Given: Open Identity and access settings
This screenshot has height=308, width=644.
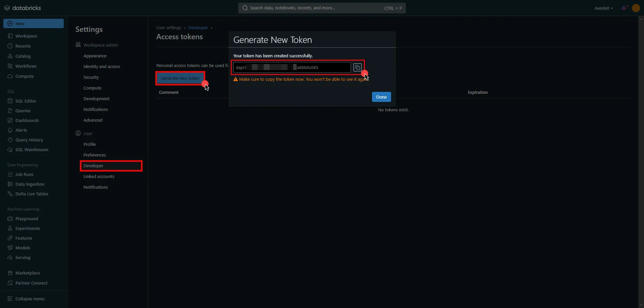Looking at the screenshot, I should (x=102, y=66).
